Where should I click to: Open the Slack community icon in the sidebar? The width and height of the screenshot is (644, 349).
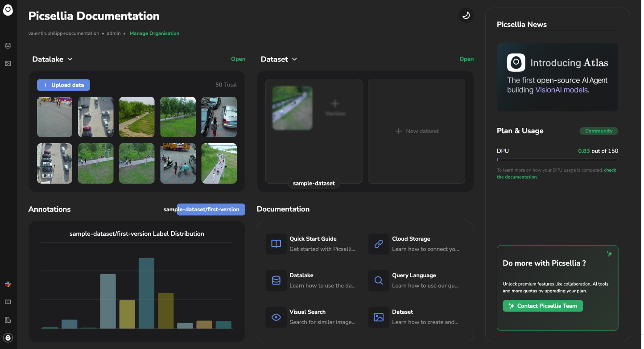point(8,284)
